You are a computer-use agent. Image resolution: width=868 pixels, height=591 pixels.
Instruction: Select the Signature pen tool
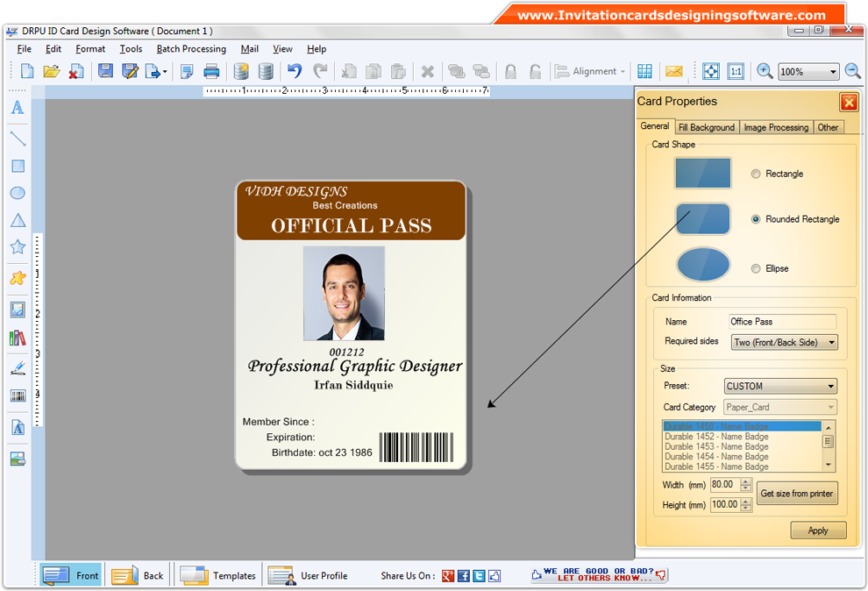pyautogui.click(x=18, y=368)
